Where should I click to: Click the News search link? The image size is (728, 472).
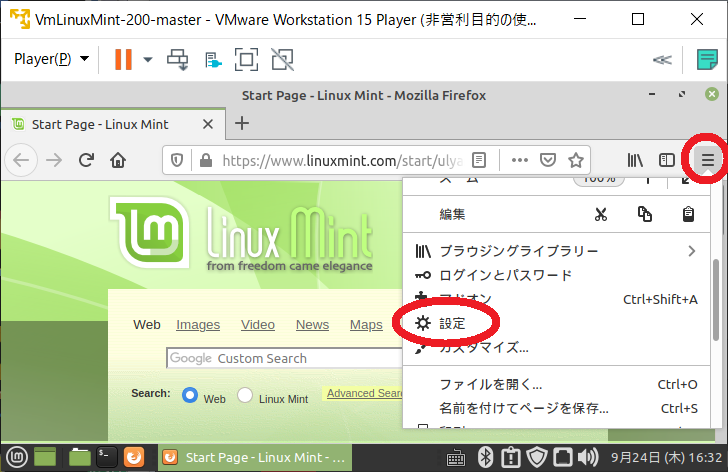pyautogui.click(x=312, y=325)
